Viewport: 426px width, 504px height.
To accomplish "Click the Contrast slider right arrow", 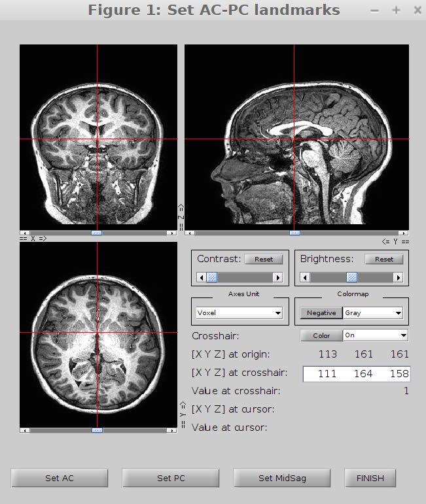I will pos(277,277).
